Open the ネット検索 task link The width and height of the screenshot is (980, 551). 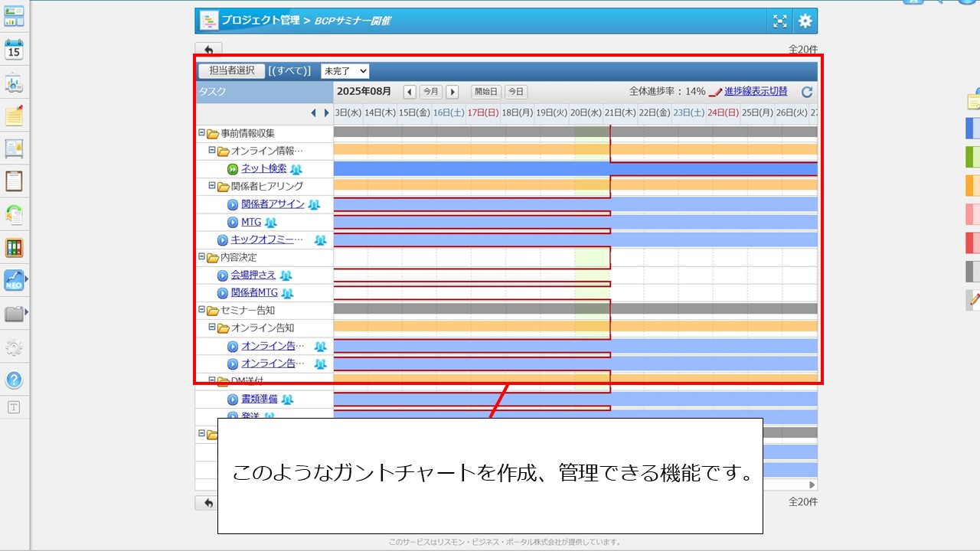(263, 168)
